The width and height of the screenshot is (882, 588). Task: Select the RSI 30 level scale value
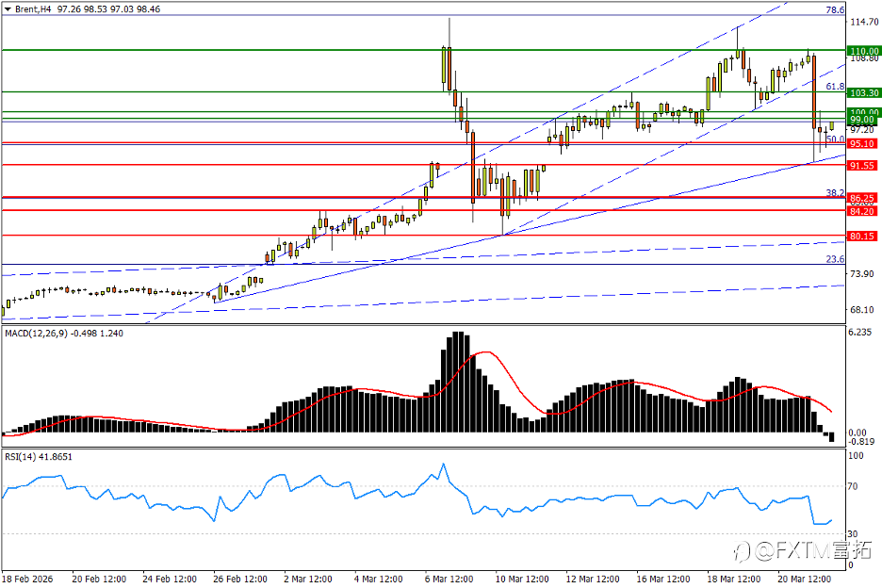click(853, 533)
